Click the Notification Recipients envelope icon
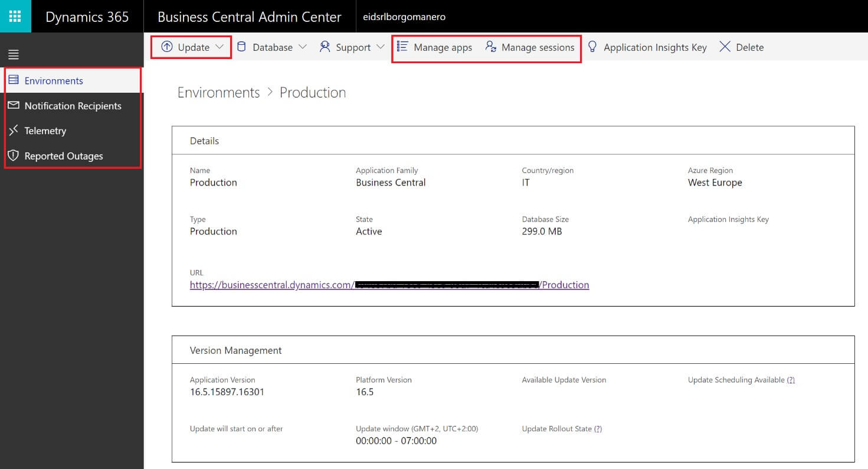The height and width of the screenshot is (469, 868). [14, 106]
